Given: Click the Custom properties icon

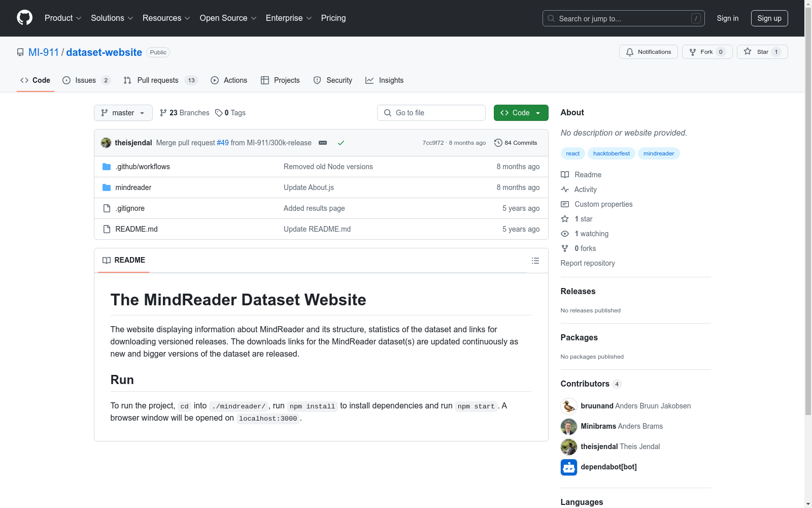Looking at the screenshot, I should coord(565,204).
